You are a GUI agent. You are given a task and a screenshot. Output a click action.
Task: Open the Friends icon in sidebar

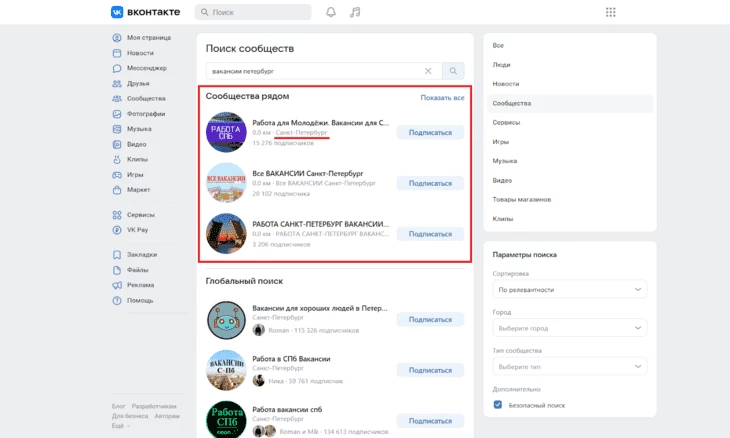click(117, 84)
